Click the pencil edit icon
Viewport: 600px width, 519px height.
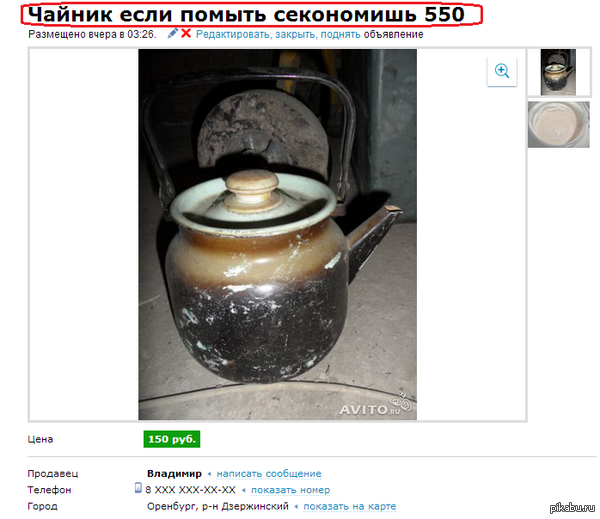[x=173, y=33]
